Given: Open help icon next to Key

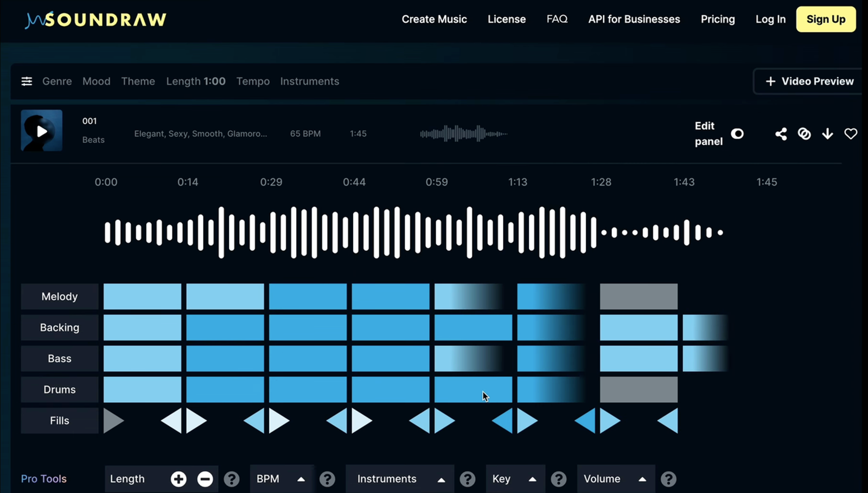Looking at the screenshot, I should click(559, 479).
